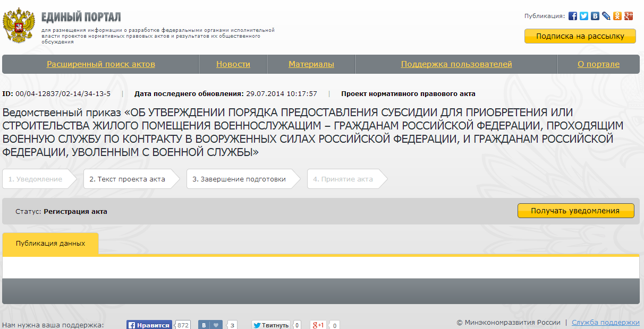Share via the Odnoklassniki icon
The image size is (644, 329).
[617, 16]
